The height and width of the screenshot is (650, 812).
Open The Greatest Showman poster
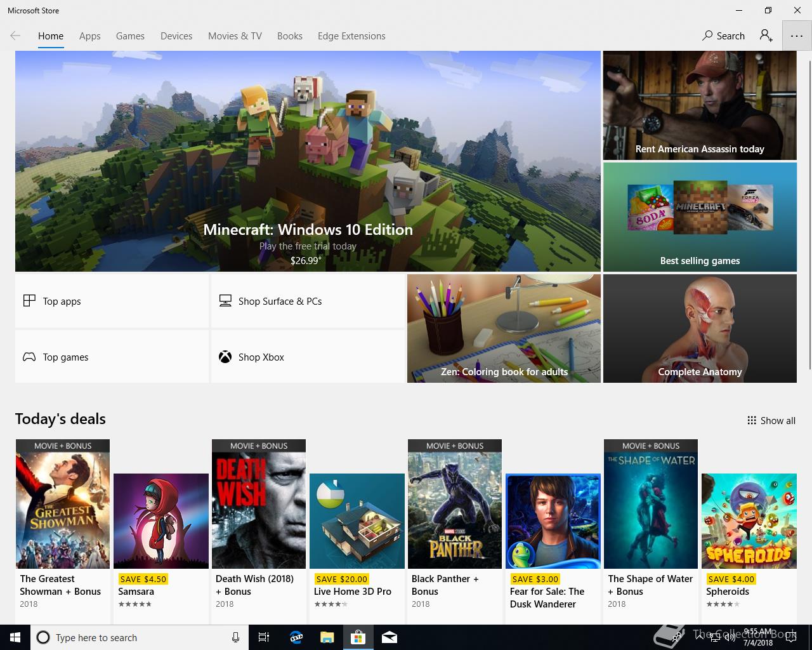(63, 504)
